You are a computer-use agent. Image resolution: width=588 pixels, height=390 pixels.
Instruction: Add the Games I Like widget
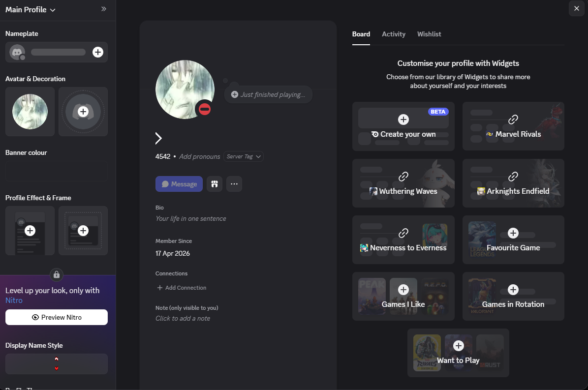403,297
